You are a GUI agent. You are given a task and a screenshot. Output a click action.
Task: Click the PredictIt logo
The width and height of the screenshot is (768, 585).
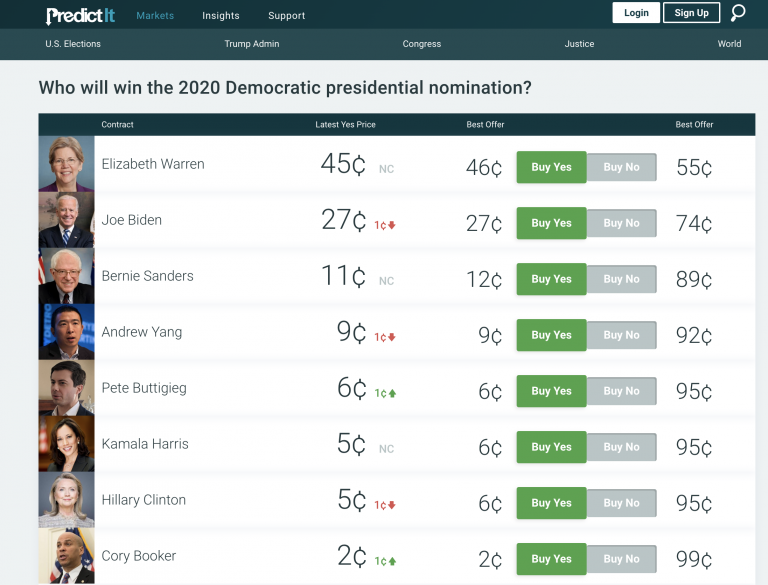81,16
